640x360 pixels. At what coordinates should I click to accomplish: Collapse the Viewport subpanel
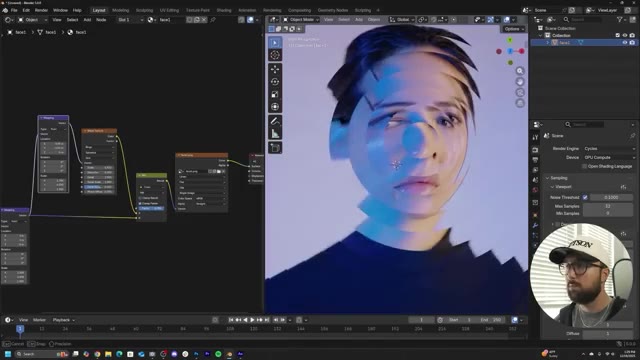click(x=552, y=187)
